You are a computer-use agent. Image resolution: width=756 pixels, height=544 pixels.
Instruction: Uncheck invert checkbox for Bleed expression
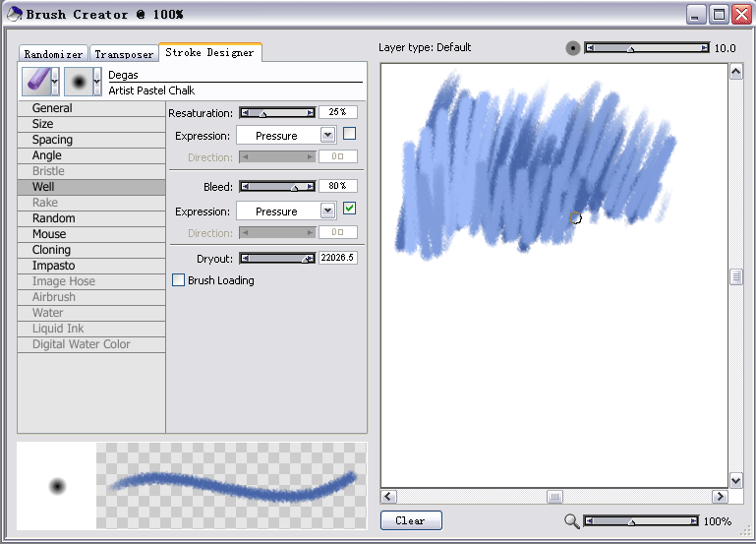point(350,209)
